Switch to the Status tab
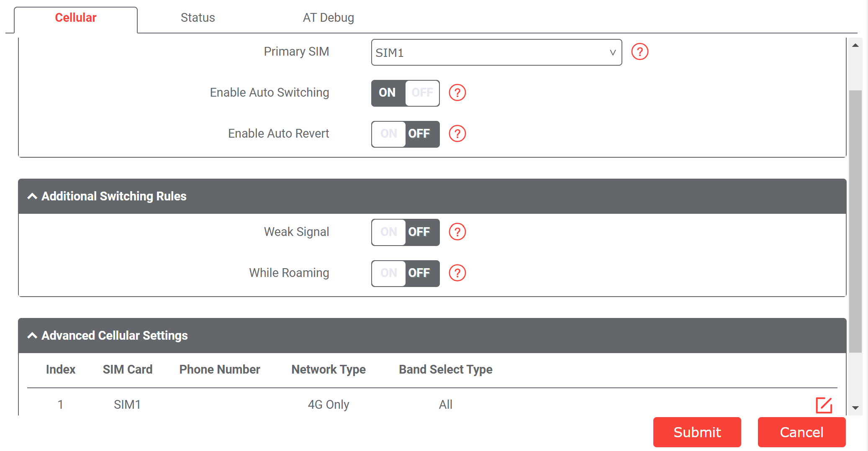Viewport: 868px width, 451px height. (198, 18)
